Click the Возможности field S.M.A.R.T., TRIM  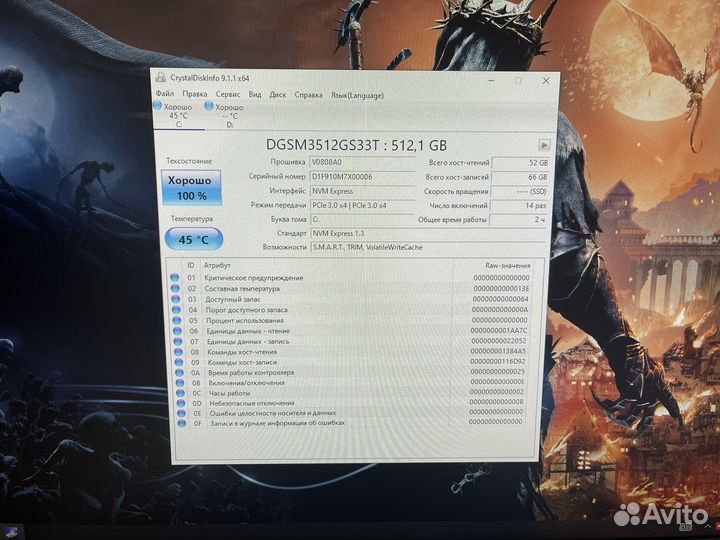[429, 247]
